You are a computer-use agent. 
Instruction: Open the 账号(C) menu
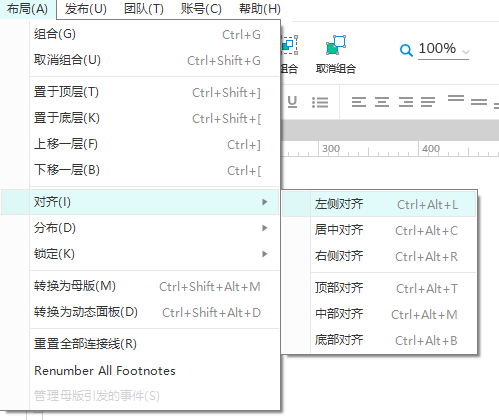pyautogui.click(x=201, y=9)
